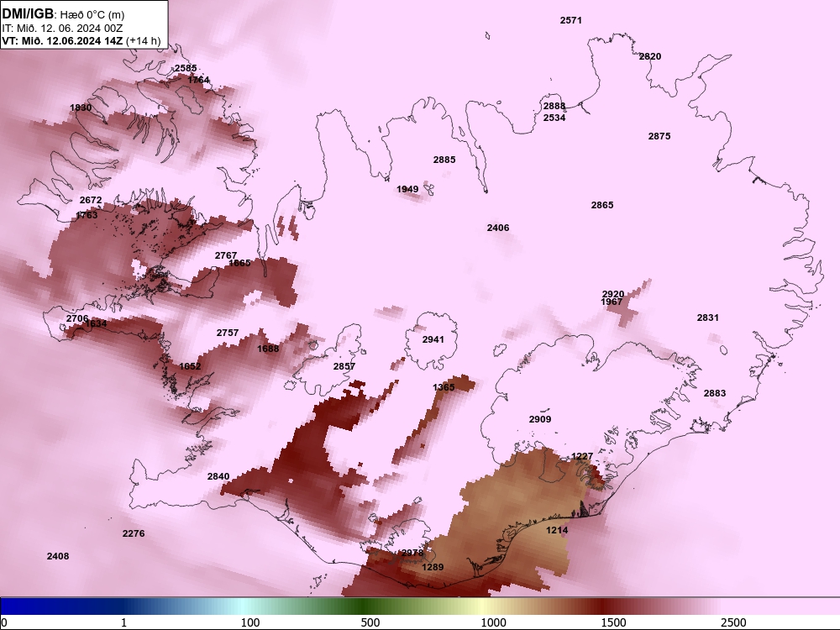Screen dimensions: 840x630
Task: Select the 1967 value label
Action: (612, 302)
